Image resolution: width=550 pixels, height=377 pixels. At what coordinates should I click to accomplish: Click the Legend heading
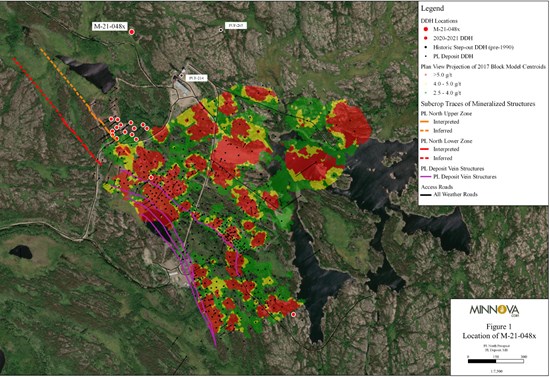click(x=432, y=8)
